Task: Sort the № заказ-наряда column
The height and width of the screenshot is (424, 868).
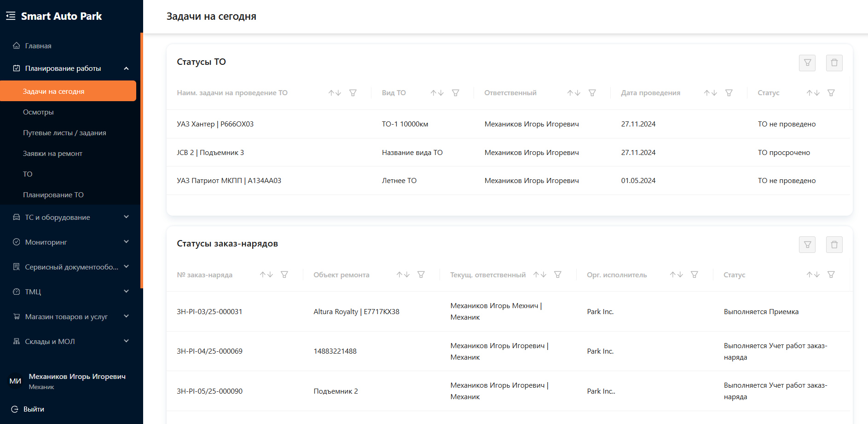Action: pos(266,275)
